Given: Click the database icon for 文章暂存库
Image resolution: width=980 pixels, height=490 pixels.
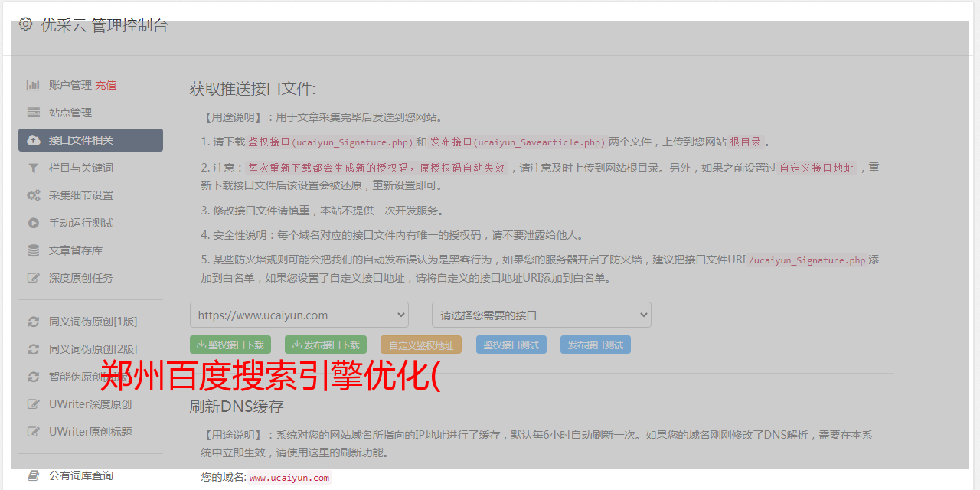Looking at the screenshot, I should (x=34, y=250).
